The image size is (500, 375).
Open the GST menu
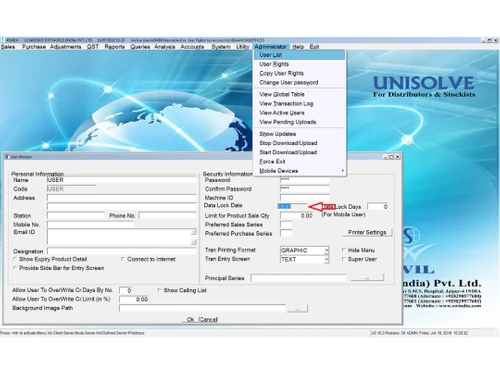[x=93, y=47]
